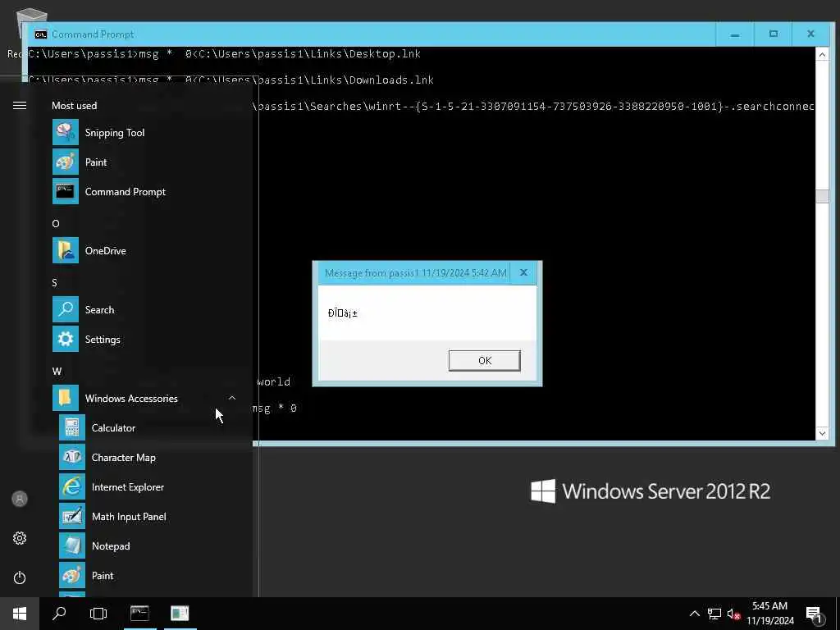Open Task View on taskbar
This screenshot has width=840, height=630.
(98, 614)
